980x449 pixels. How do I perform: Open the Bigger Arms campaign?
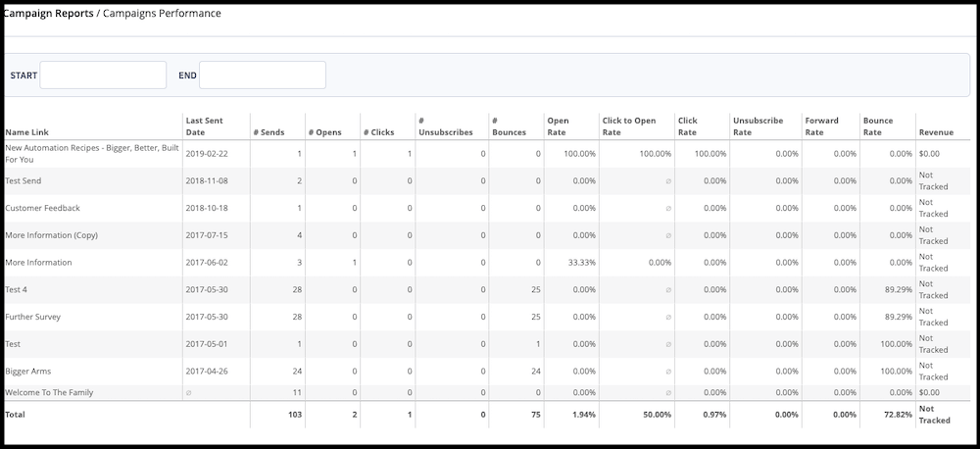pos(27,372)
